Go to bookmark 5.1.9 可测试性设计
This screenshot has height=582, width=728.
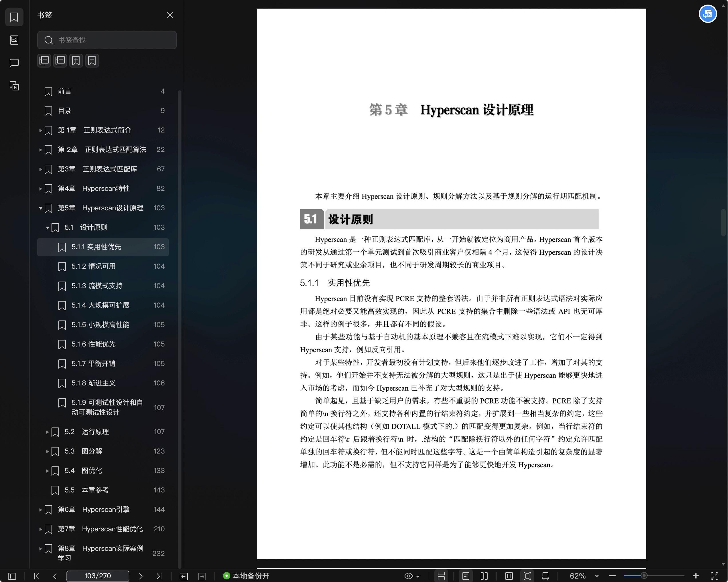coord(103,407)
